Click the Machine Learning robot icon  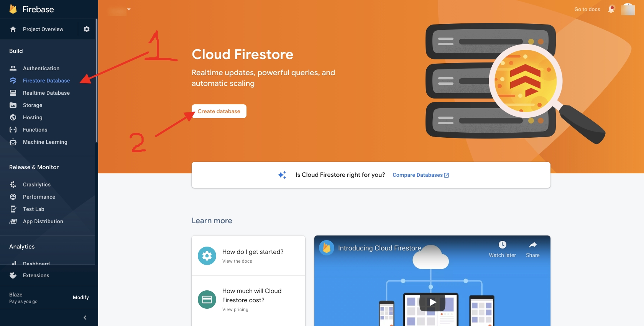point(13,142)
